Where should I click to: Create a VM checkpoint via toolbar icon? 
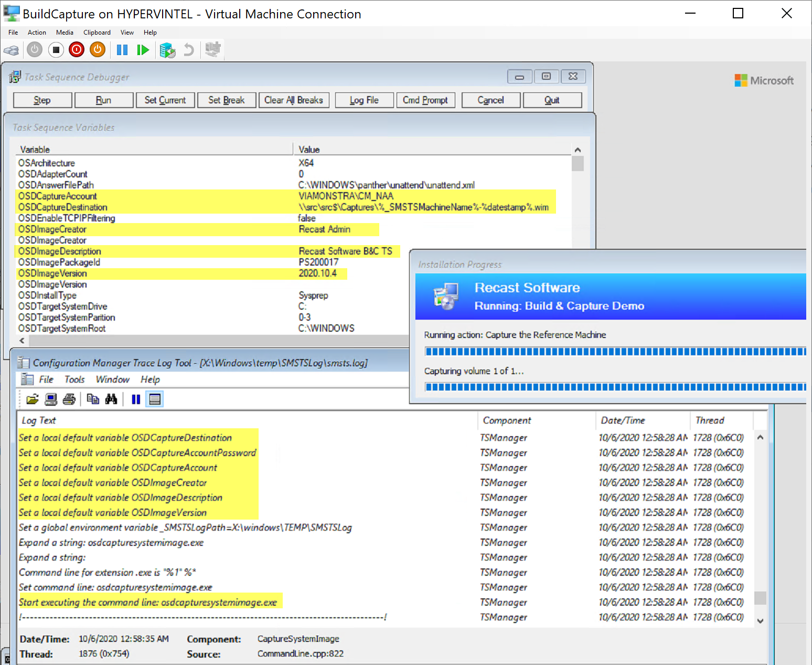167,50
